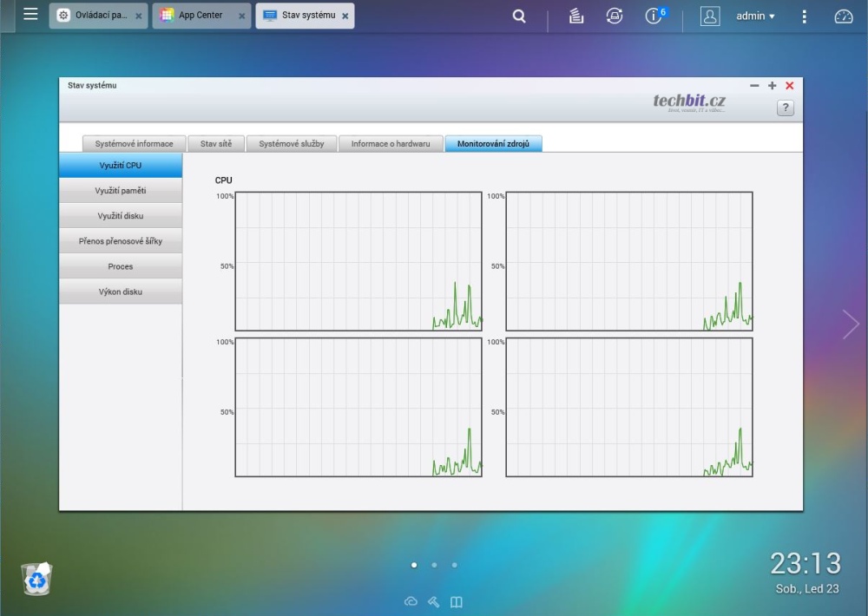Open the three-dot more options menu
868x616 pixels.
pos(805,16)
